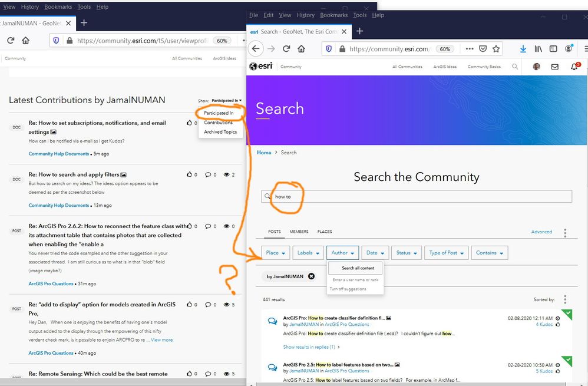Click 'Enter a user name or rank' field

355,280
